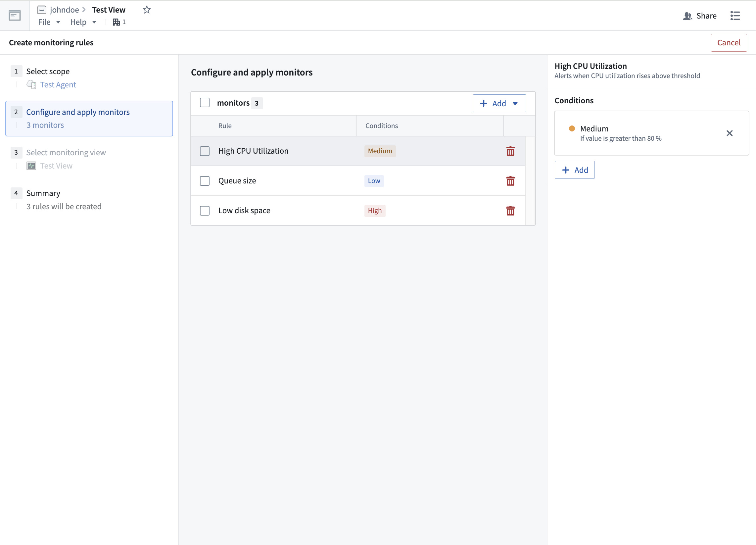Favorite Test View with the star icon

[147, 10]
